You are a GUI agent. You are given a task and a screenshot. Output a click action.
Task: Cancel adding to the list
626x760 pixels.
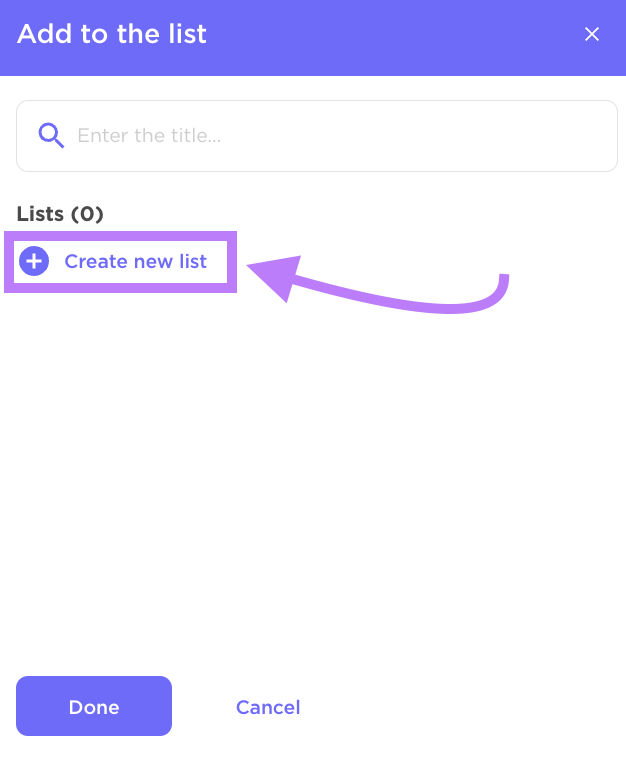(268, 707)
